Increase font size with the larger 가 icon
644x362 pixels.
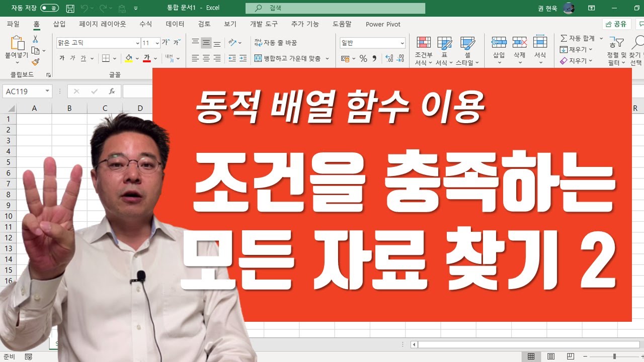pyautogui.click(x=165, y=43)
